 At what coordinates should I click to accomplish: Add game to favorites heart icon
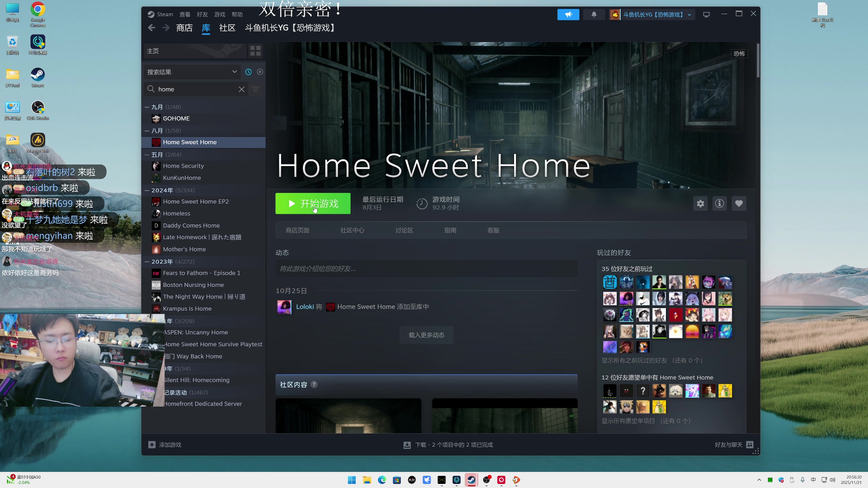point(739,204)
